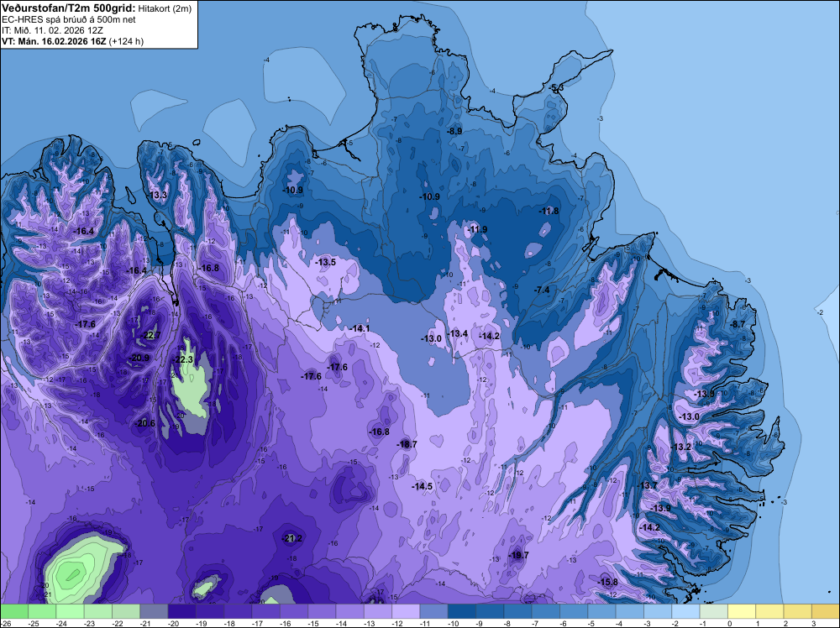Click the -14 legend color swatch
Image resolution: width=840 pixels, height=628 pixels.
pos(349,611)
